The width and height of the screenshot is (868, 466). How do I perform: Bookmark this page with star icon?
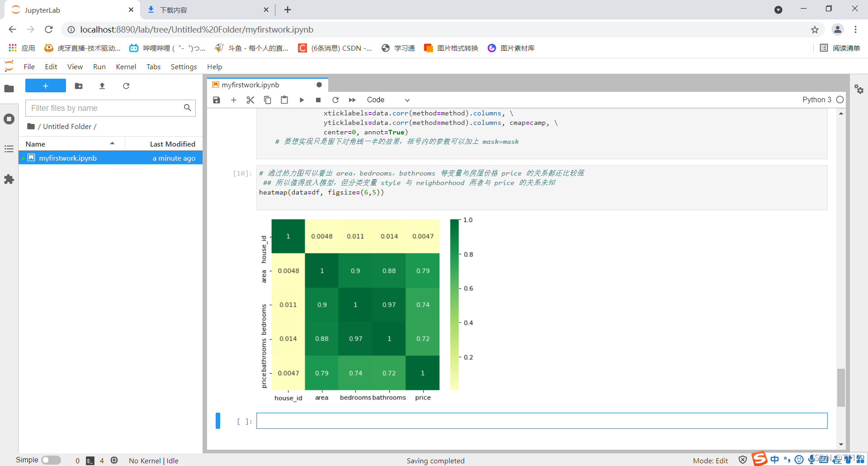tap(815, 30)
